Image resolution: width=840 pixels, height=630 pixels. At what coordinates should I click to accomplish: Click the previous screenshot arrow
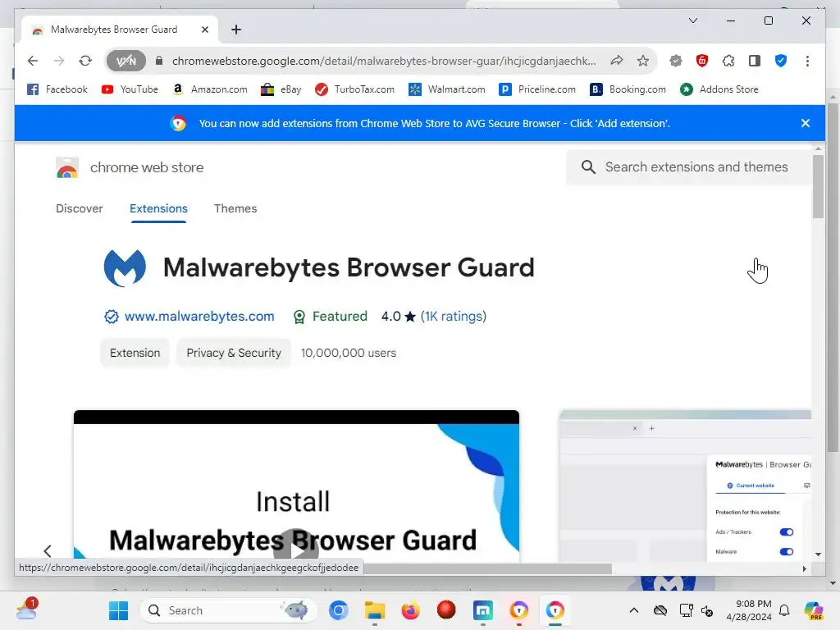pyautogui.click(x=48, y=550)
